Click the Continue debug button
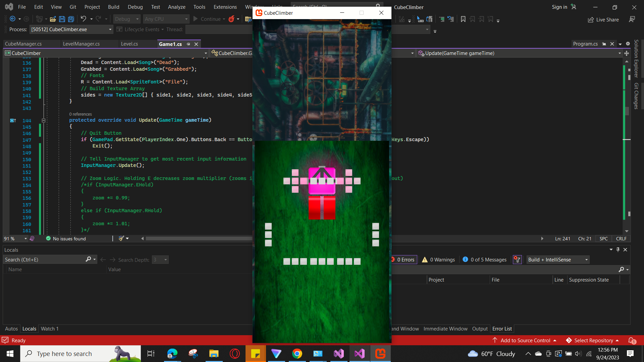 (208, 19)
